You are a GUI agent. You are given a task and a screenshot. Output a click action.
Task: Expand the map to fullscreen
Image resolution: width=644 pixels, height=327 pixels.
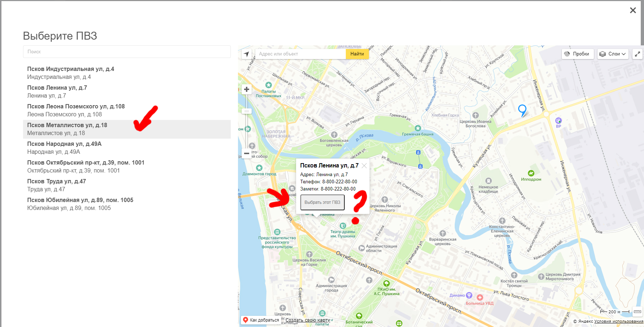click(638, 54)
